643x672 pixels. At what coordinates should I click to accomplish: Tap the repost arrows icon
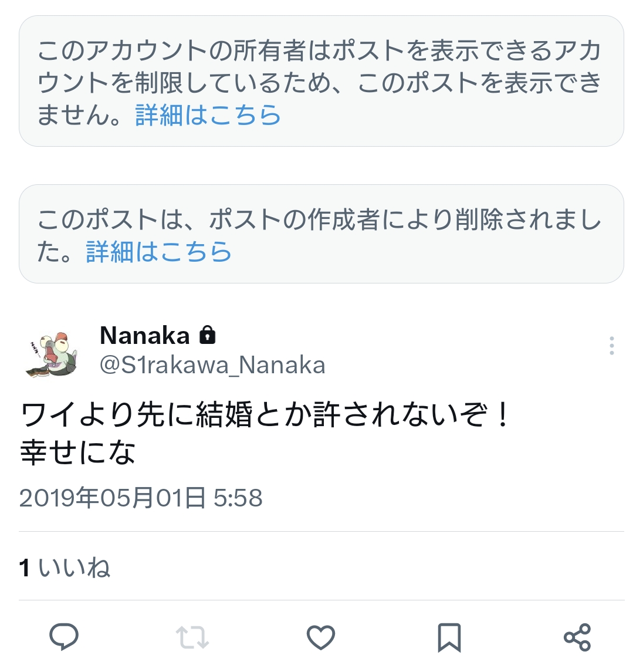point(192,637)
